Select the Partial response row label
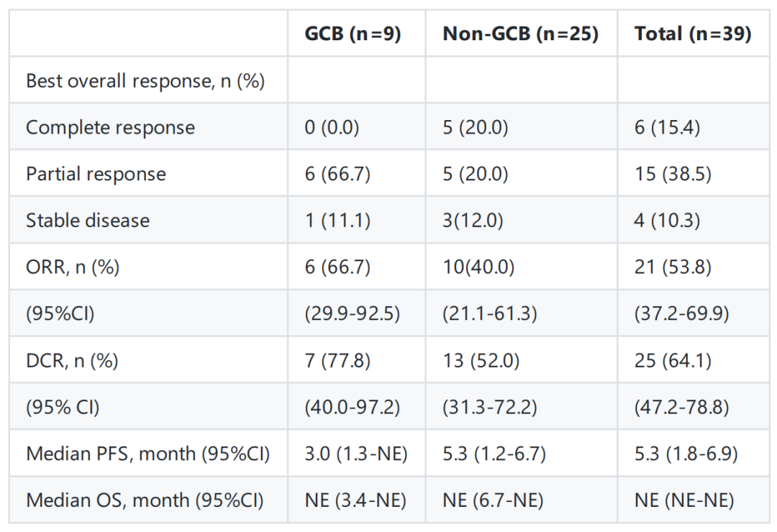The width and height of the screenshot is (777, 532). point(96,174)
